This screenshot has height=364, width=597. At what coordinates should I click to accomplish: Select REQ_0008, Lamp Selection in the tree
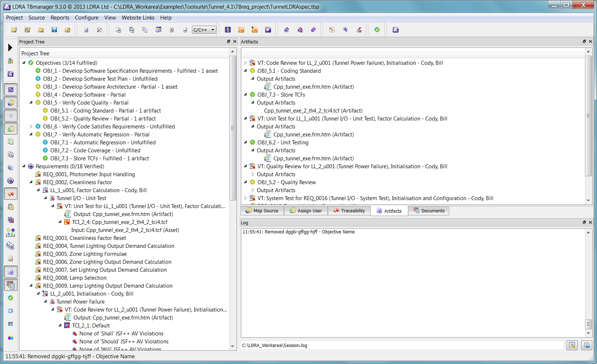tap(75, 278)
